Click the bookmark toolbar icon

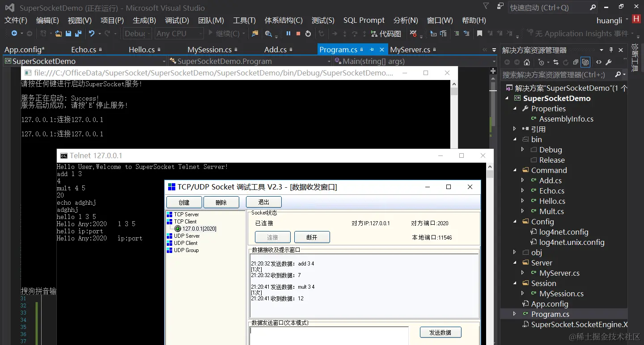point(479,34)
